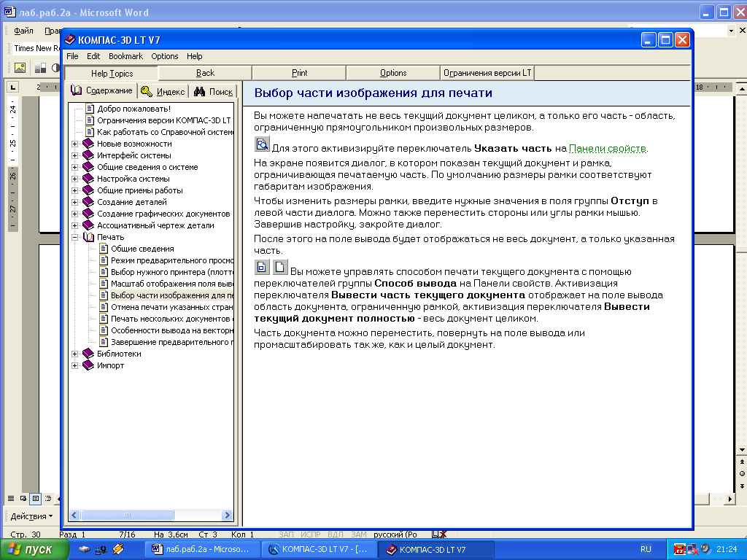Click the purple book icon beside Библиотеки
The width and height of the screenshot is (747, 560).
coord(88,354)
